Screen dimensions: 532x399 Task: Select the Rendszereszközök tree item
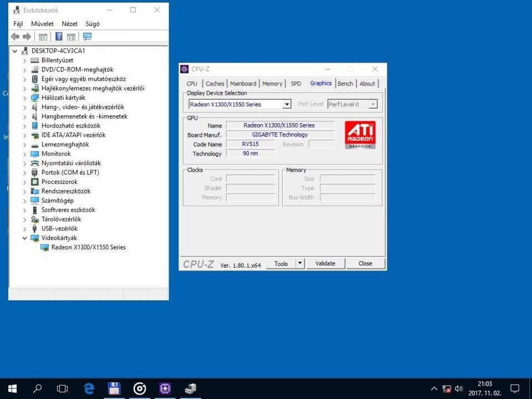coord(66,191)
